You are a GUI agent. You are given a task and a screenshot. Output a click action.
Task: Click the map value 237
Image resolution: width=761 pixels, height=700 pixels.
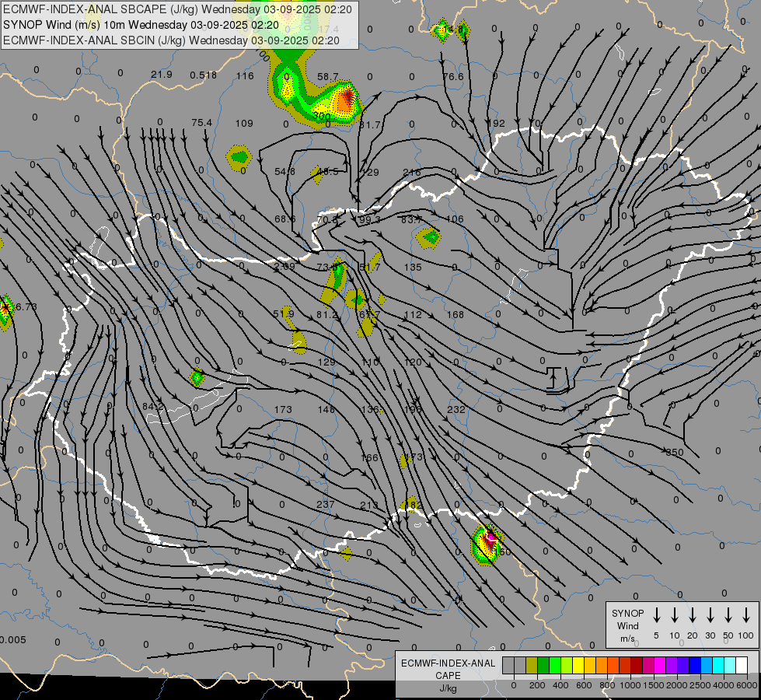point(325,505)
